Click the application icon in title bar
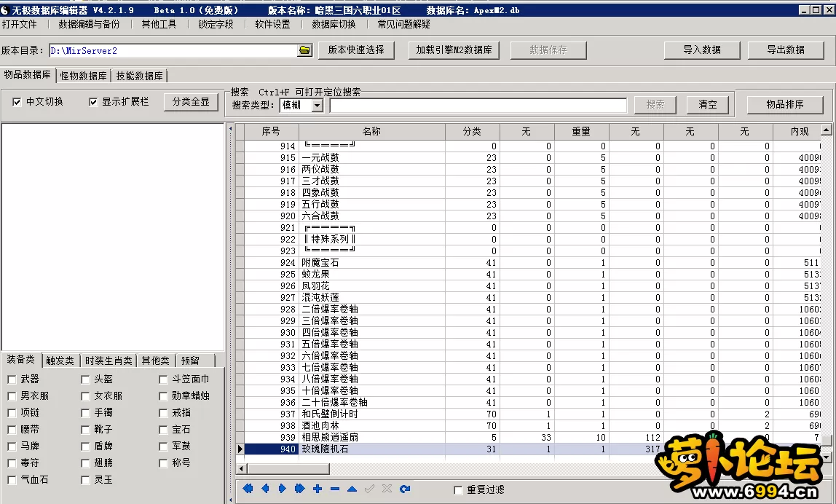This screenshot has width=836, height=504. pos(5,10)
